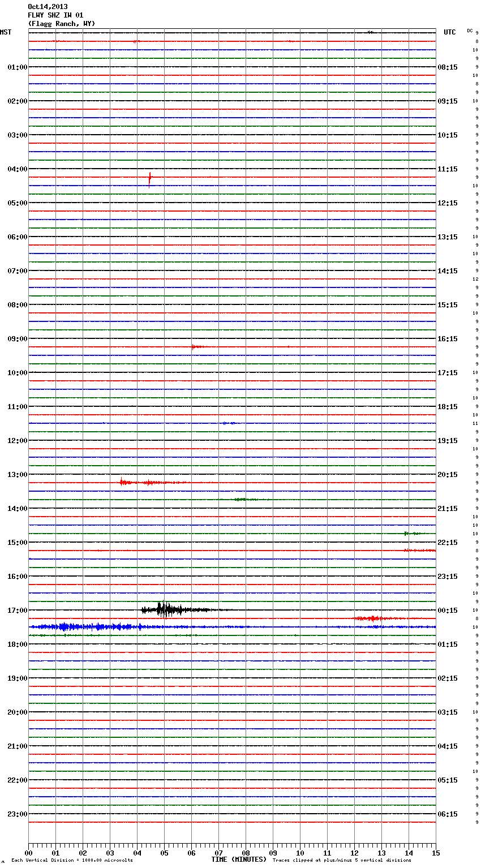This screenshot has width=481, height=868.
Task: Click the date label Oct14,2013
Action: (x=48, y=7)
